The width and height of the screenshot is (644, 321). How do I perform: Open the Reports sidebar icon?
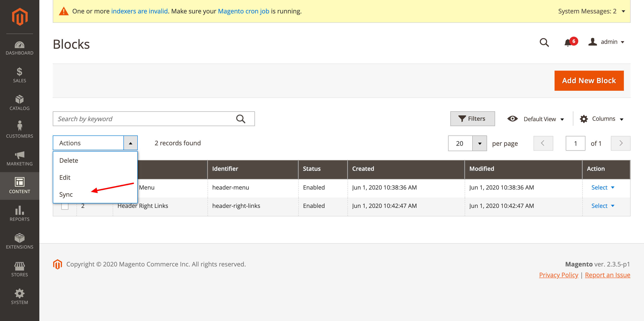(19, 213)
